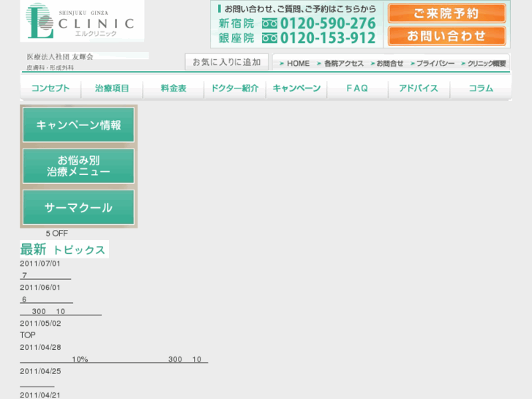Click the 医療法人社団 友輝会 text
Viewport: 532px width, 399px height.
tap(60, 56)
